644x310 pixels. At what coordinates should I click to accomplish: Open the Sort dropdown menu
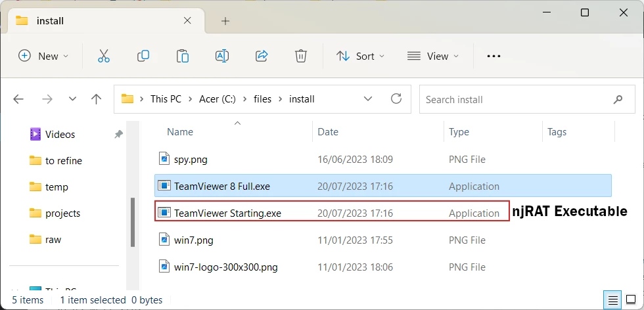(x=360, y=56)
